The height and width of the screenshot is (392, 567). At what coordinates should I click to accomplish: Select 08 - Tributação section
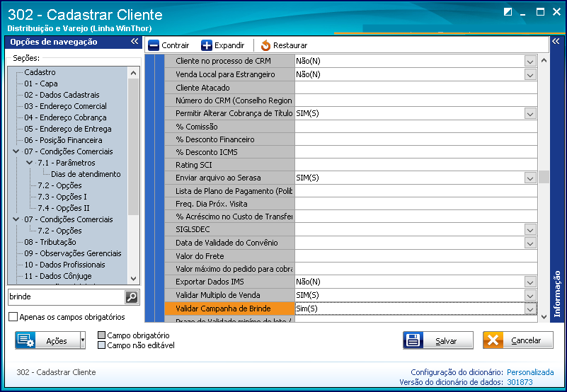[x=50, y=242]
